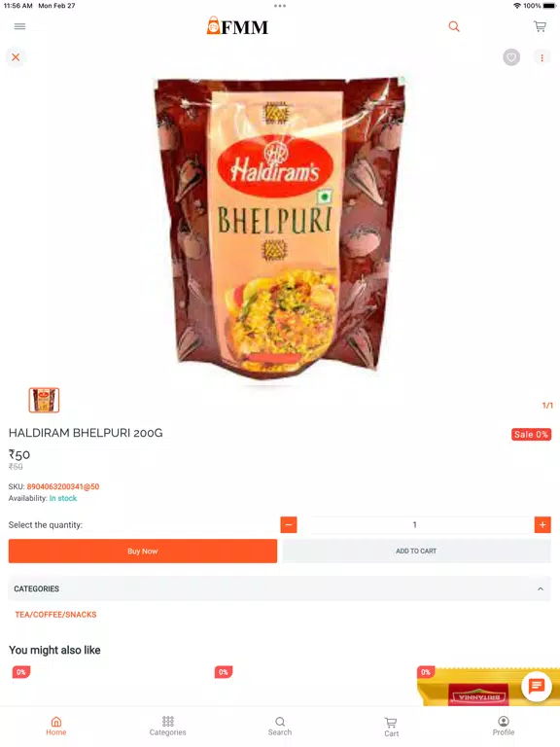
Task: Open the floating chat message button
Action: [537, 686]
